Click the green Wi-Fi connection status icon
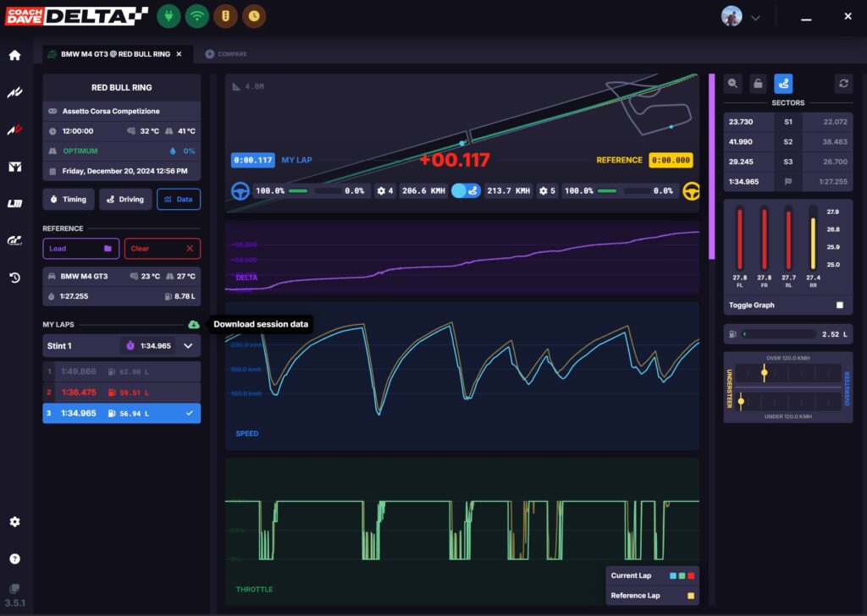The height and width of the screenshot is (616, 867). pyautogui.click(x=197, y=16)
